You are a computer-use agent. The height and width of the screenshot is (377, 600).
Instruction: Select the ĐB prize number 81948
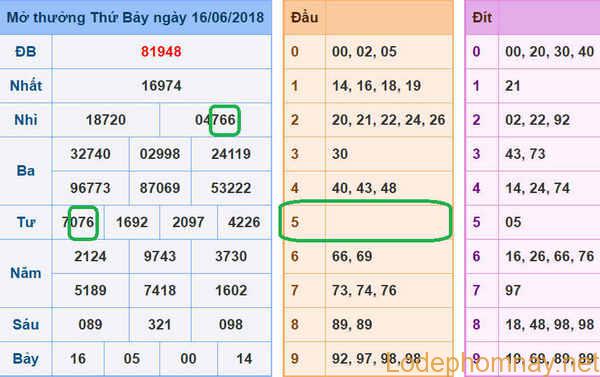[161, 52]
